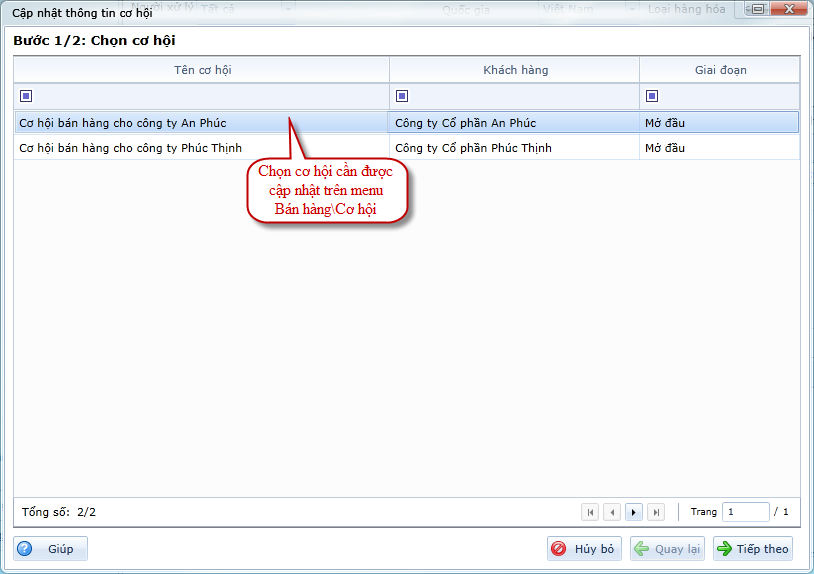This screenshot has height=574, width=814.
Task: Go to next page of results
Action: [634, 512]
